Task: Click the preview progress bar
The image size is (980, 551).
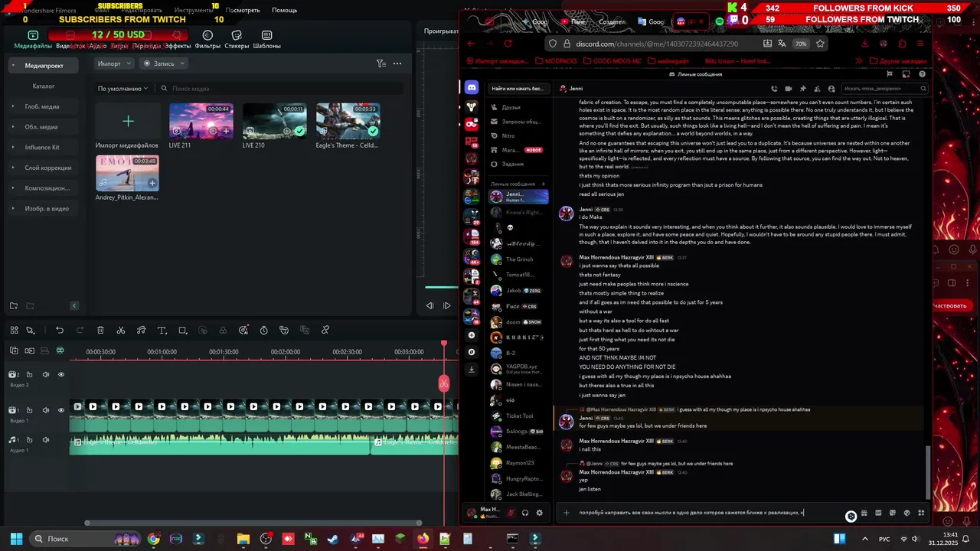Action: 442,288
